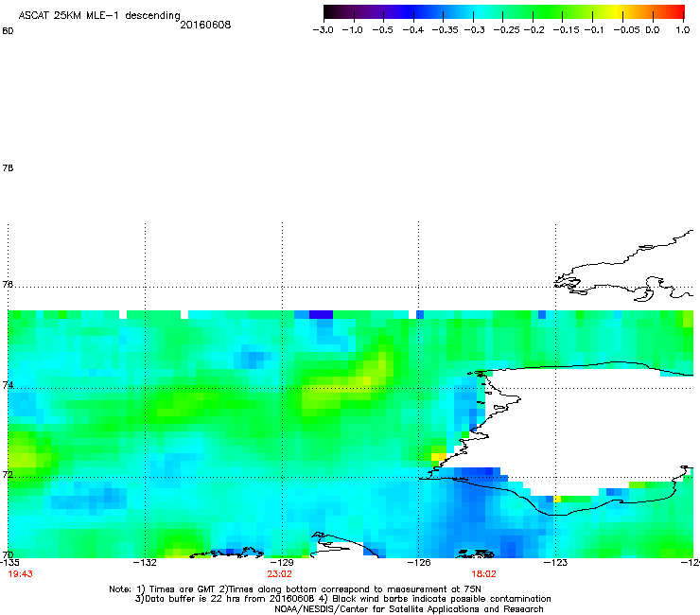
Task: Click the -0.3 color scale label
Action: (474, 30)
